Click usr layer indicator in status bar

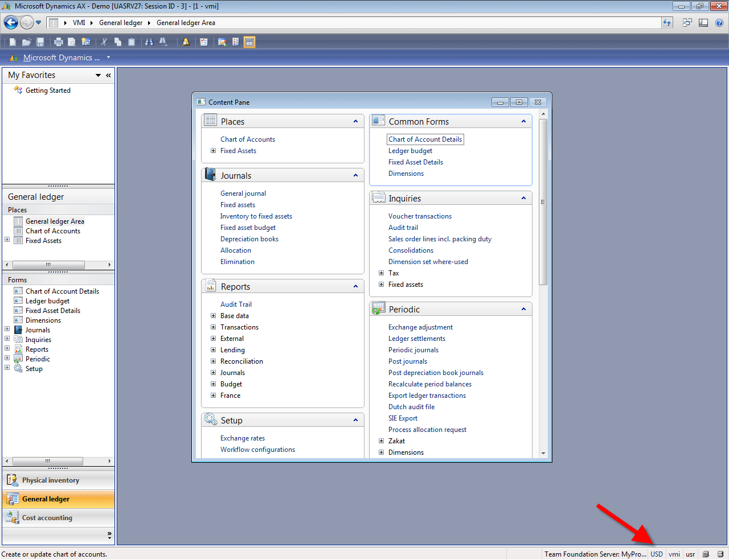coord(690,554)
